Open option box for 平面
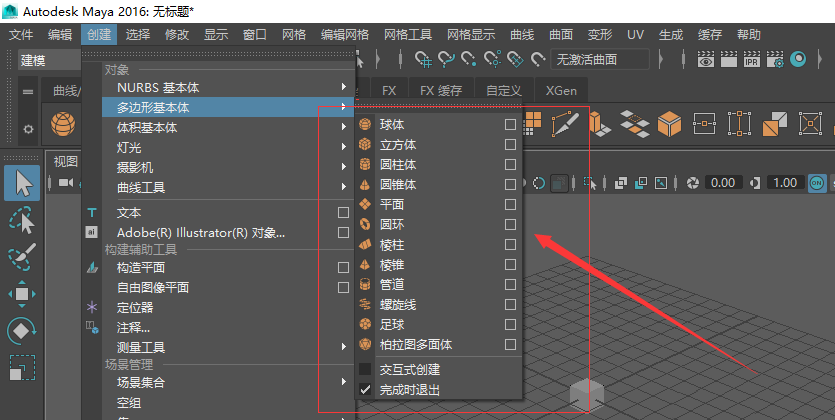Screen dimensions: 835x420 coord(510,204)
